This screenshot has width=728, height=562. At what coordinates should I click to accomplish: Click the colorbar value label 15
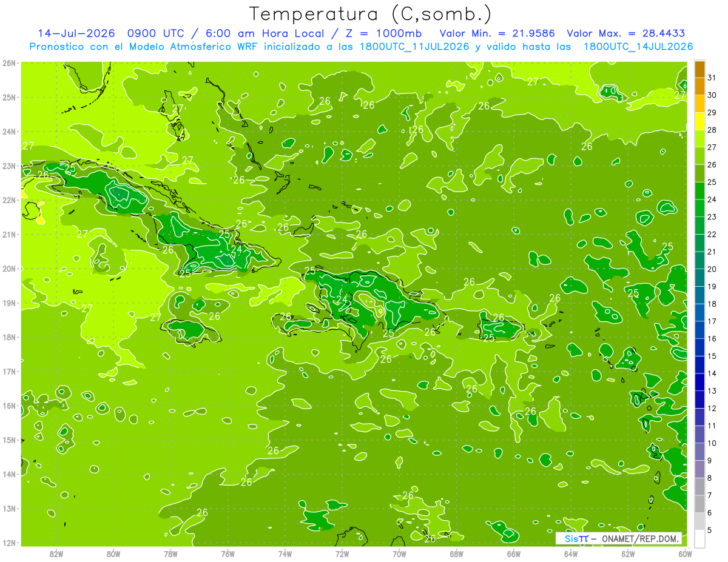click(712, 356)
